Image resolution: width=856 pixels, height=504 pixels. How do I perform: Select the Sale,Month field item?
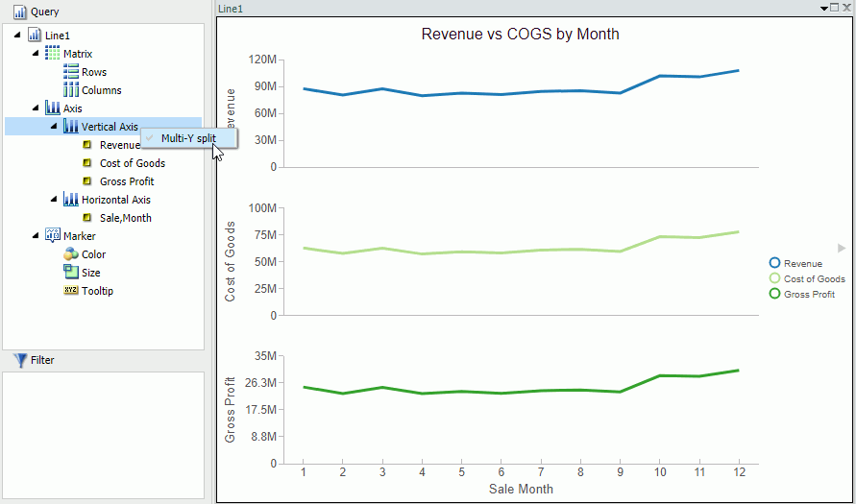[x=125, y=218]
